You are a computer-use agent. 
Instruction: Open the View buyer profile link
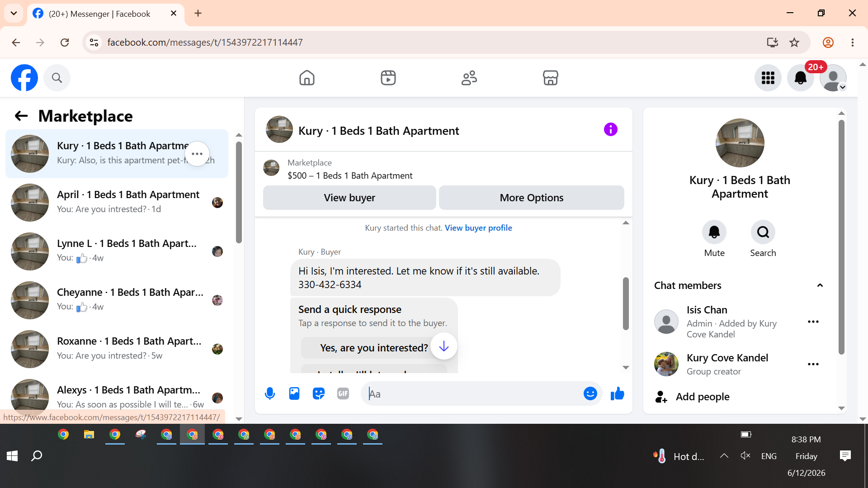click(478, 228)
